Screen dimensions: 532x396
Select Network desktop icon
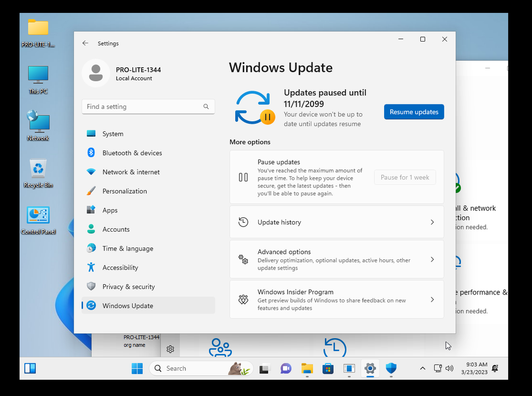[x=38, y=126]
